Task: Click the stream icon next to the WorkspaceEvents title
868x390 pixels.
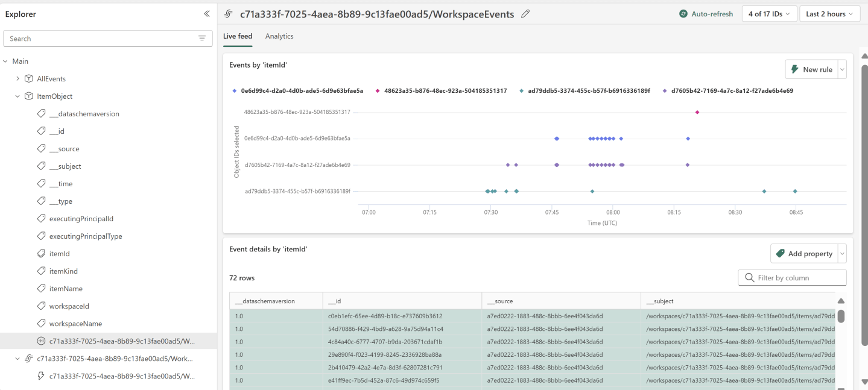Action: [228, 13]
